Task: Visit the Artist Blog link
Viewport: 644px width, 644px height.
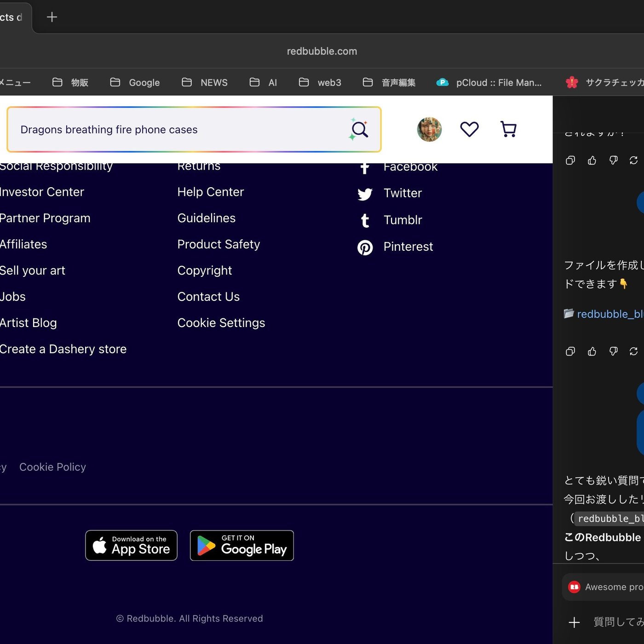Action: tap(28, 323)
